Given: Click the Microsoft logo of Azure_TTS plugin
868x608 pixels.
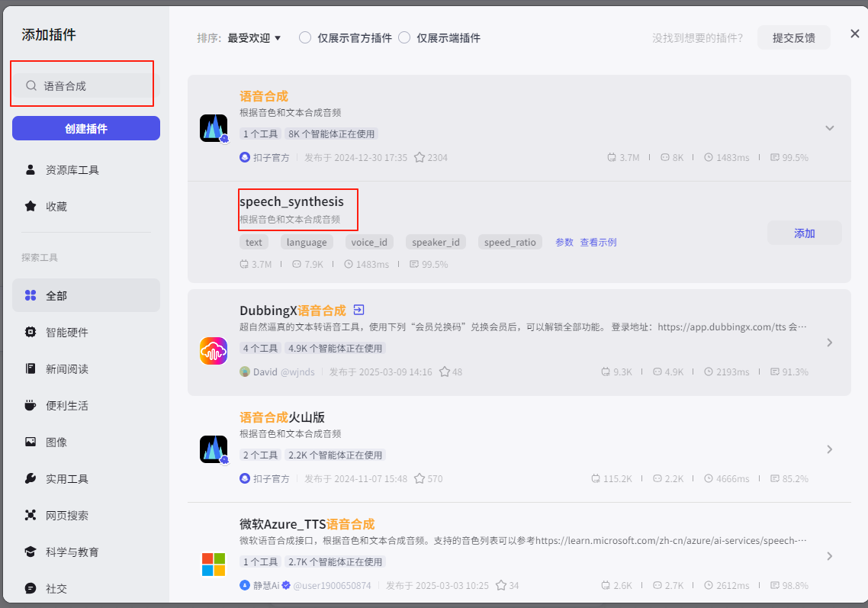Looking at the screenshot, I should pyautogui.click(x=214, y=565).
